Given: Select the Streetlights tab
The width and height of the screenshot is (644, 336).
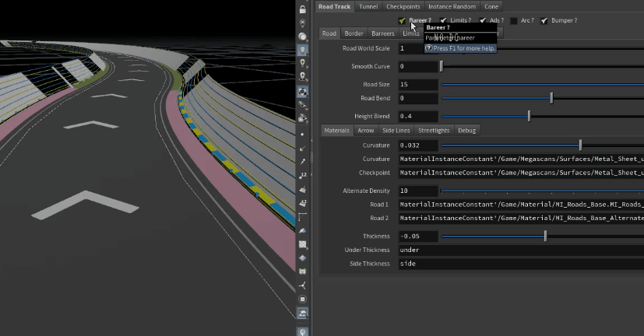Looking at the screenshot, I should (x=434, y=130).
